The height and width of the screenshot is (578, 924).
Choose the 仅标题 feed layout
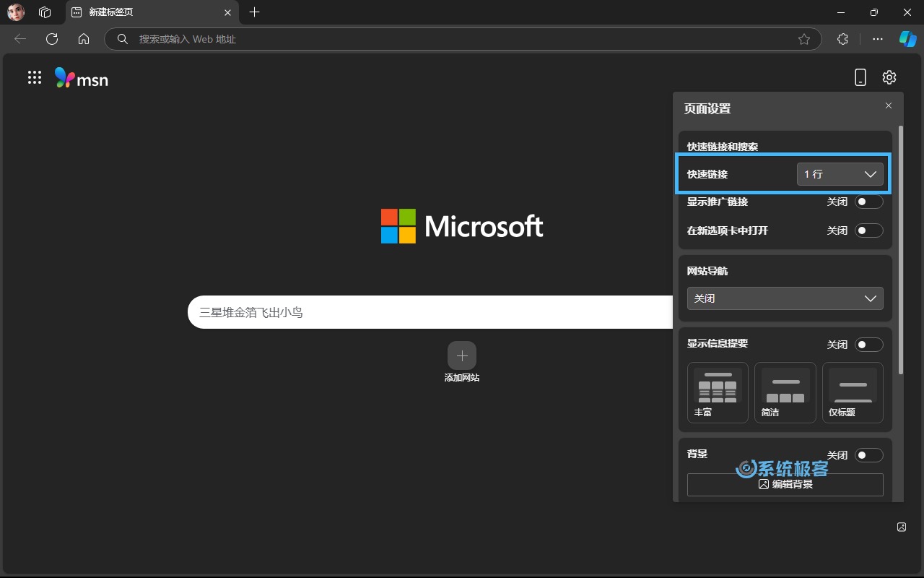pyautogui.click(x=853, y=392)
